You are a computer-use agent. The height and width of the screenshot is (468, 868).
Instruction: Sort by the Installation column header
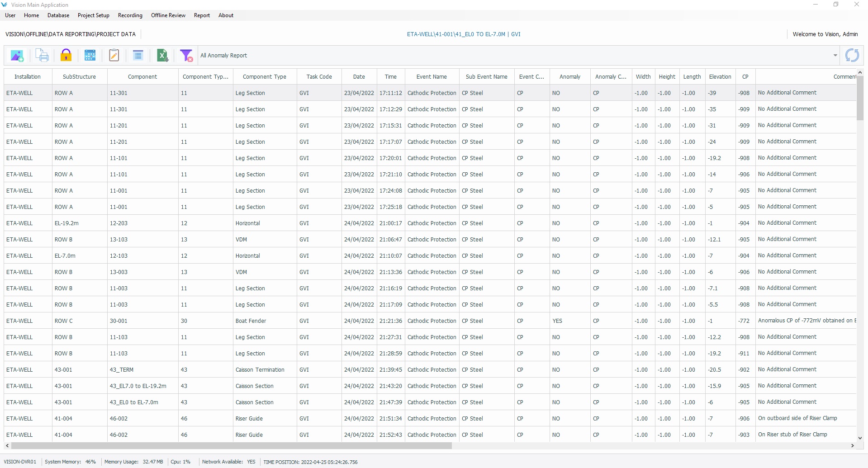click(x=28, y=77)
